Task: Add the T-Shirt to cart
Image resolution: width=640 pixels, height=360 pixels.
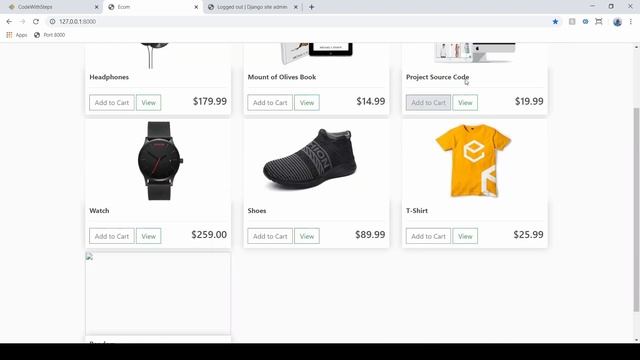Action: point(428,236)
